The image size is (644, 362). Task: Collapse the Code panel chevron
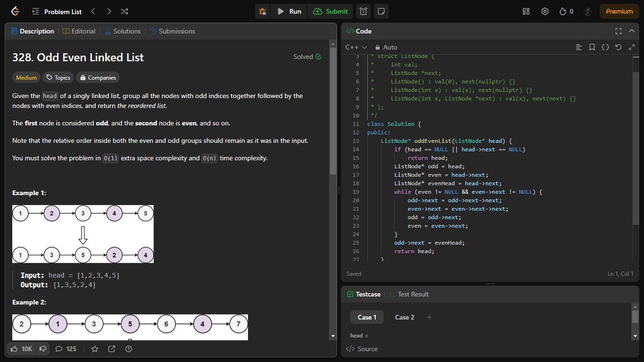632,31
